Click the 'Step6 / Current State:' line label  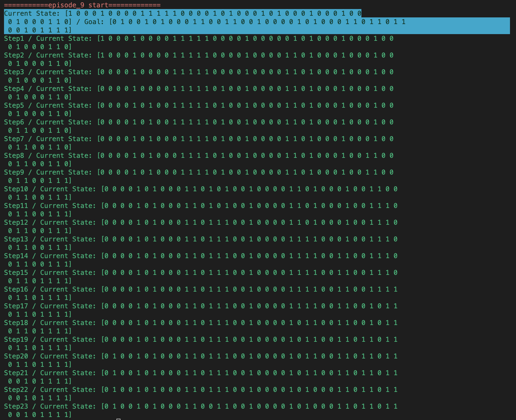[48, 122]
